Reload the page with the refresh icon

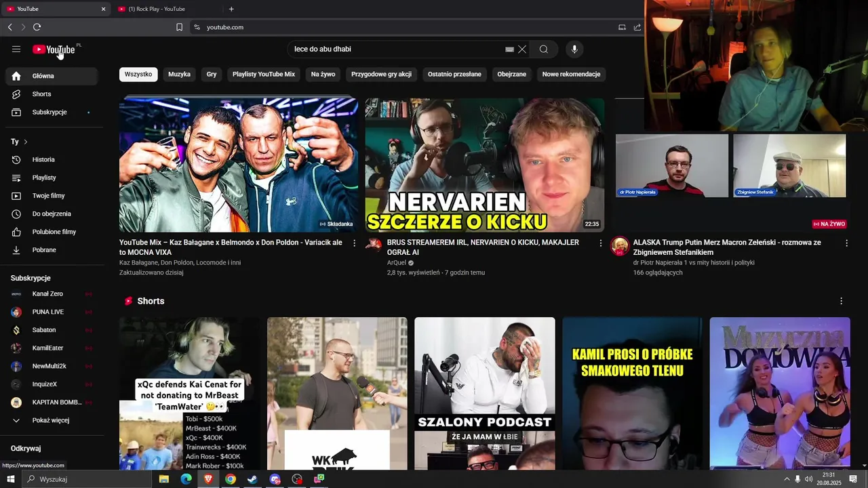pos(37,27)
